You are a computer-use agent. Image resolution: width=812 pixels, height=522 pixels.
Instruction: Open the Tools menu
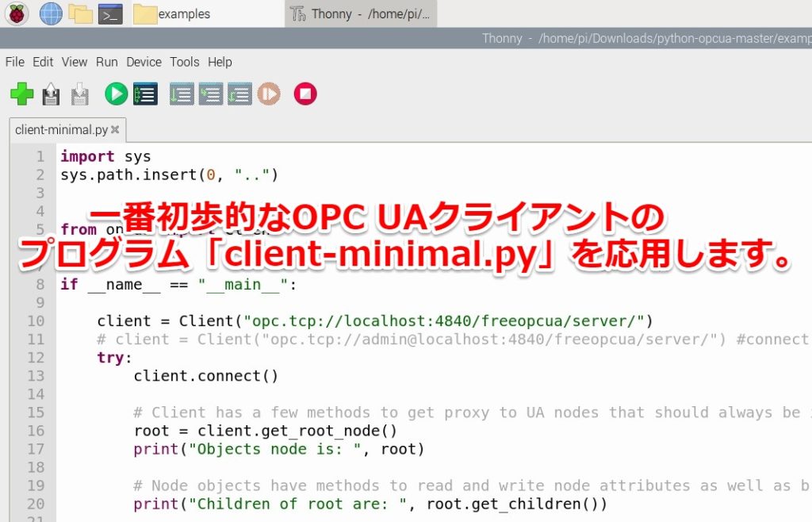(184, 62)
